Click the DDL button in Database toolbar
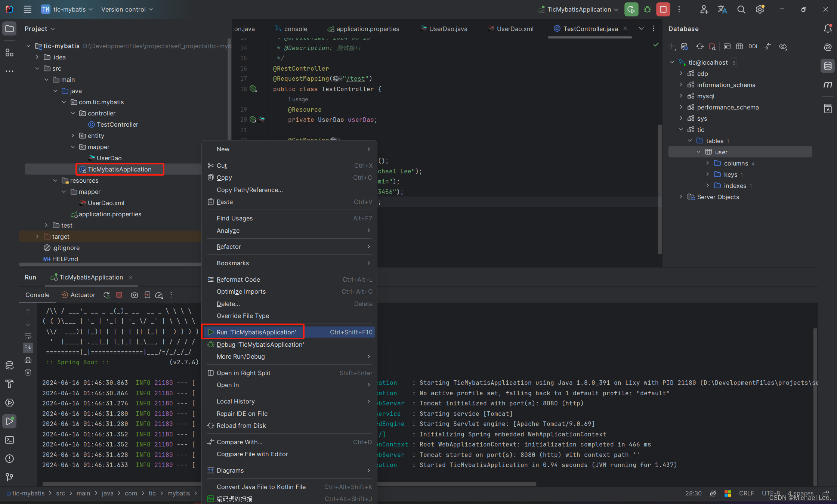 point(753,46)
